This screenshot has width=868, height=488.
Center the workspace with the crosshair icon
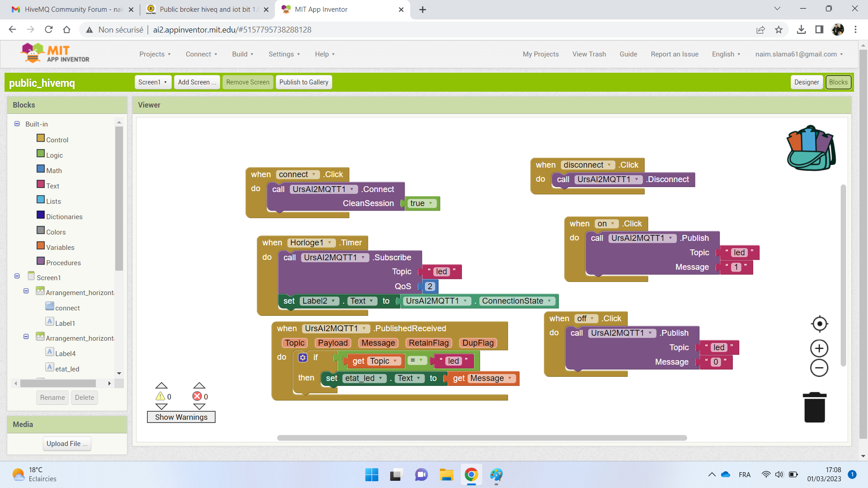819,324
